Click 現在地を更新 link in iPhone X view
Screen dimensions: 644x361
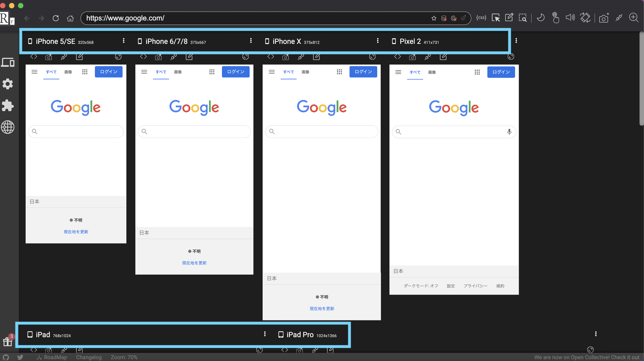click(x=322, y=309)
